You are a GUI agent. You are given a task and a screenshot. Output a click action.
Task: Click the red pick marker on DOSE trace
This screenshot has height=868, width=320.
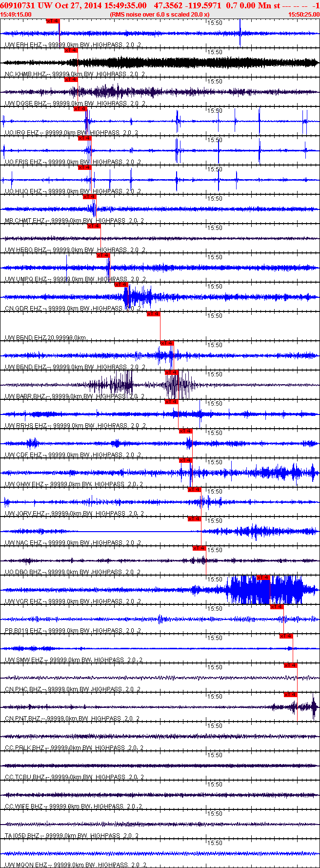(x=71, y=80)
